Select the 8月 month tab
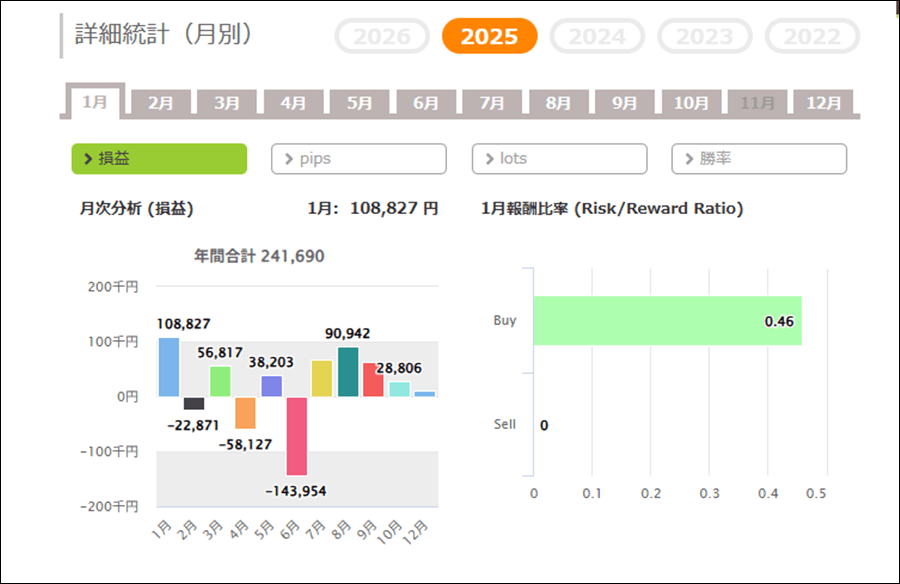This screenshot has width=900, height=584. (558, 103)
